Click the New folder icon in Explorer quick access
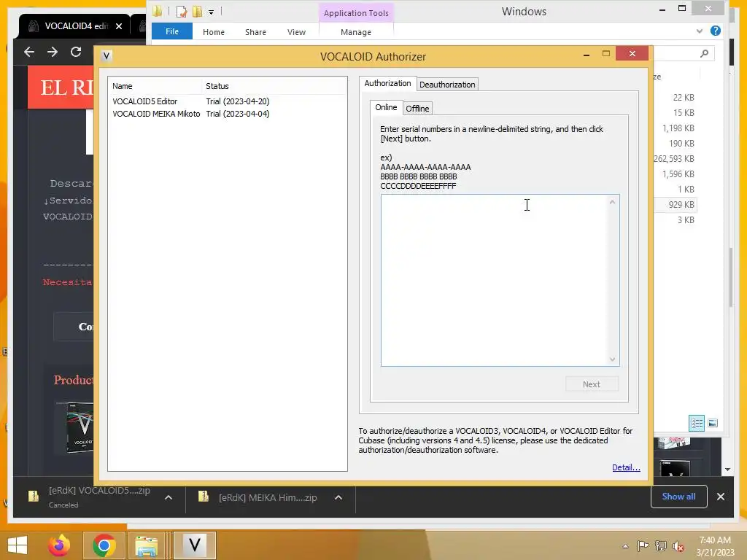747x560 pixels. click(197, 12)
